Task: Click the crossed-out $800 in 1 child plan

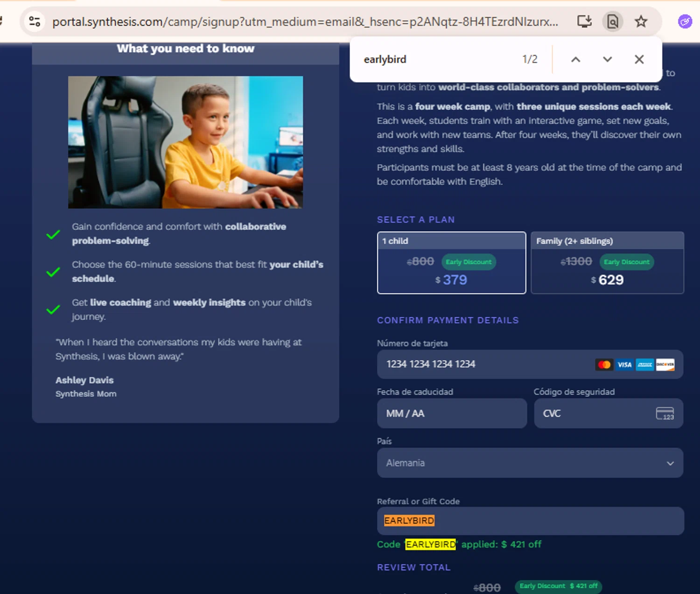Action: [420, 262]
